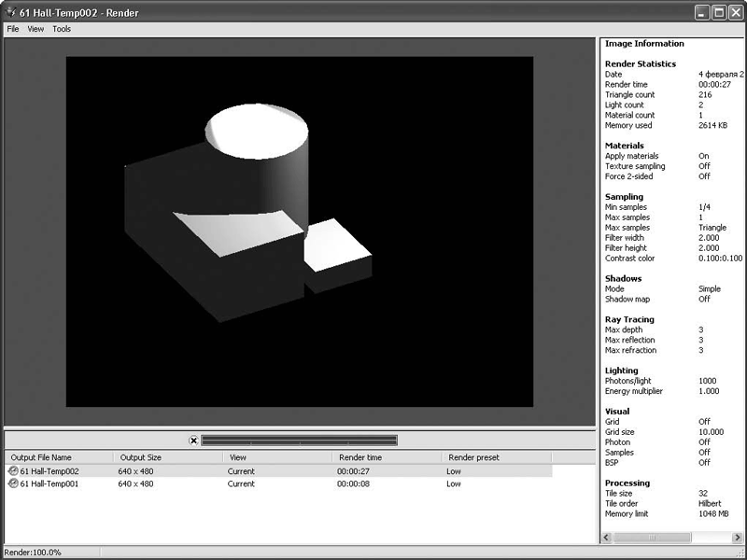747x560 pixels.
Task: Open the View menu
Action: 35,29
